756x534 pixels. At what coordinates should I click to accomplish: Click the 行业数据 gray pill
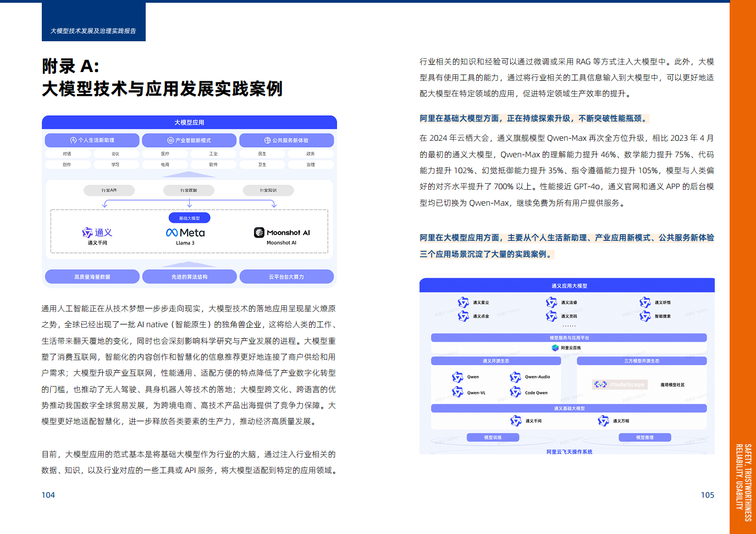point(189,190)
